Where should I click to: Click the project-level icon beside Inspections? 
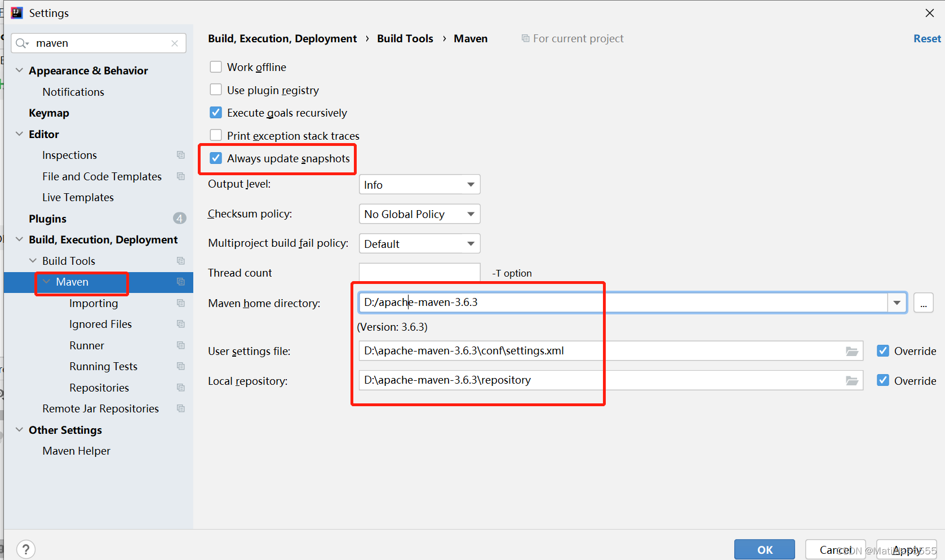[x=181, y=155]
